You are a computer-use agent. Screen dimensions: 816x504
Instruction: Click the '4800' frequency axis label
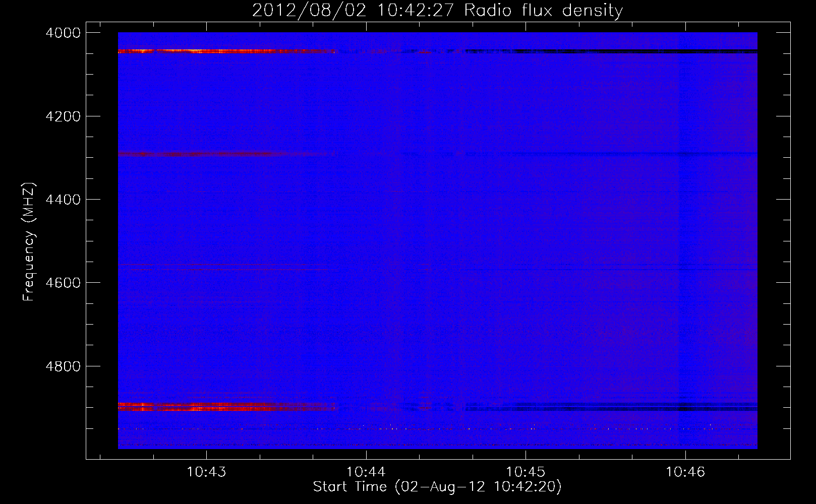(x=63, y=366)
